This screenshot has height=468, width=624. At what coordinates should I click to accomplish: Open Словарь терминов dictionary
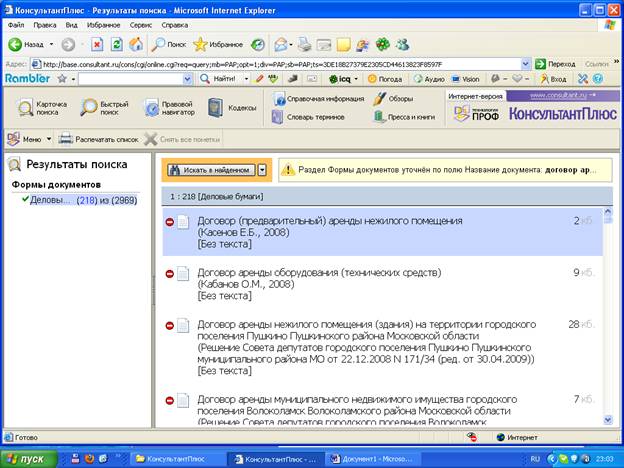pyautogui.click(x=314, y=116)
